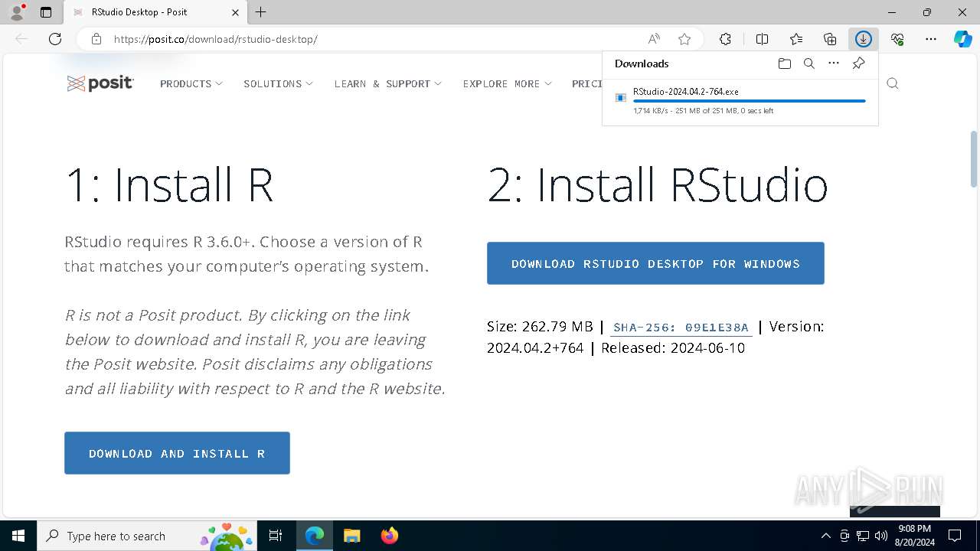
Task: Expand the SOLUTIONS menu
Action: [x=278, y=83]
